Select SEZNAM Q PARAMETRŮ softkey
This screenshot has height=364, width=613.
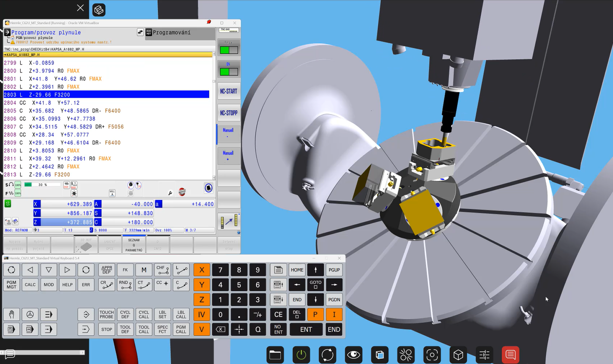(134, 245)
